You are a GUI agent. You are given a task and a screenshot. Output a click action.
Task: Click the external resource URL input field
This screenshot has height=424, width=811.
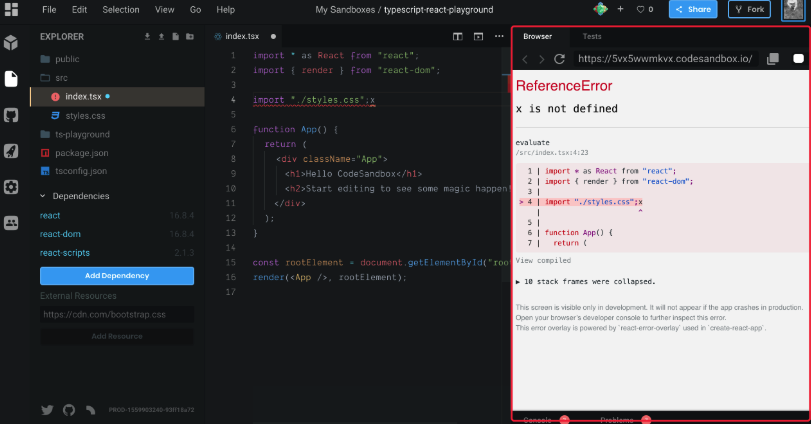(117, 314)
